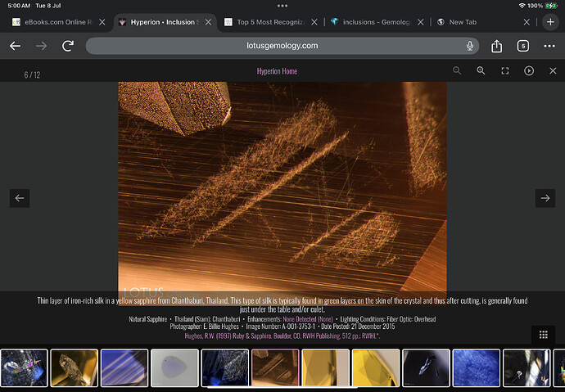Select the first thumbnail with rainbow inclusion
The width and height of the screenshot is (565, 392).
pyautogui.click(x=24, y=368)
